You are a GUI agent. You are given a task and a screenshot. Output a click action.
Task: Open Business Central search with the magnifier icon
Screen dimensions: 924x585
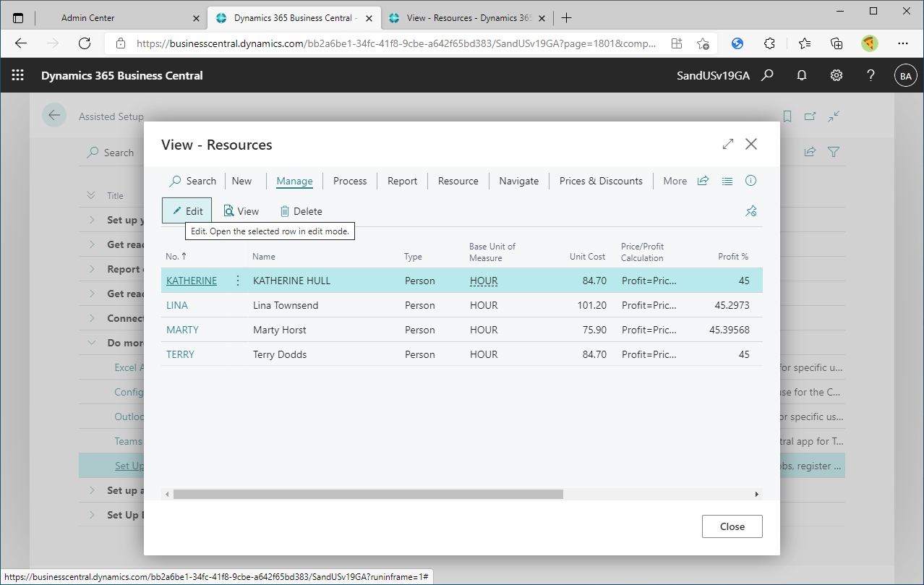click(x=767, y=75)
